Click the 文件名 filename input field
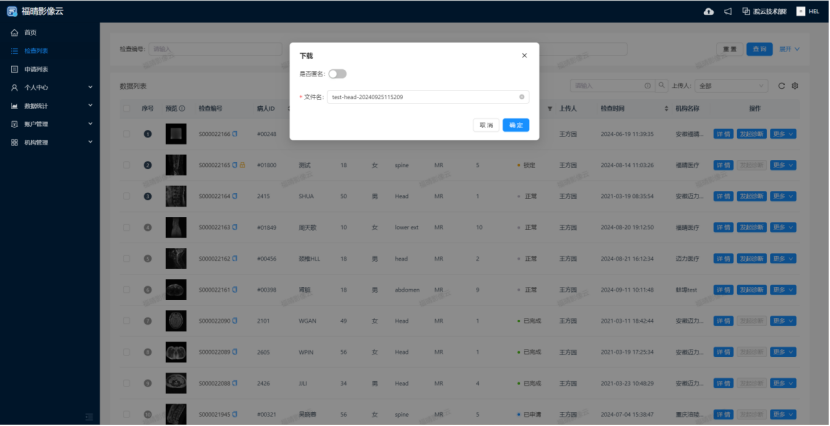This screenshot has height=426, width=830. tap(420, 97)
